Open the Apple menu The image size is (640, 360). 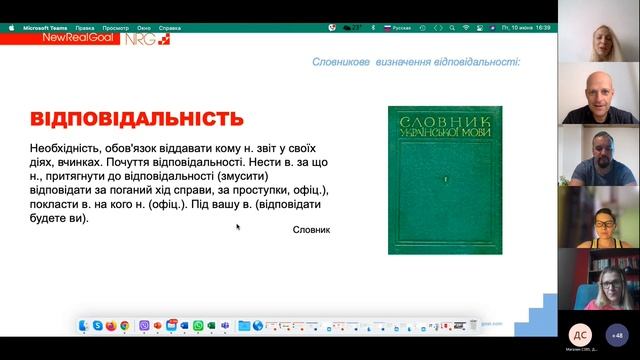pyautogui.click(x=11, y=28)
